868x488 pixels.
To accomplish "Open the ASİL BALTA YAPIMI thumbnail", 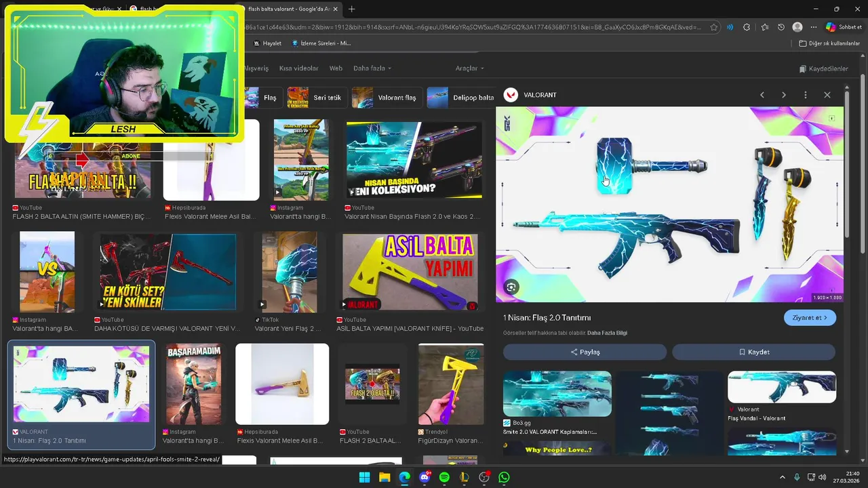I will click(x=410, y=272).
